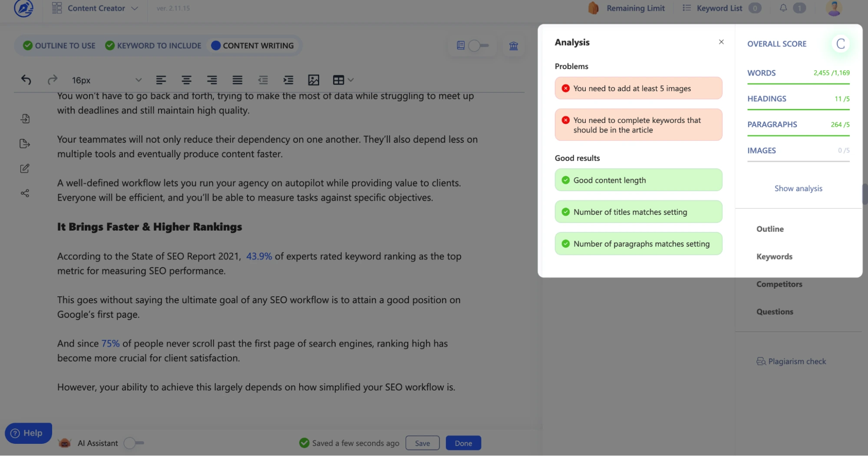Increase indent of the paragraph

288,80
